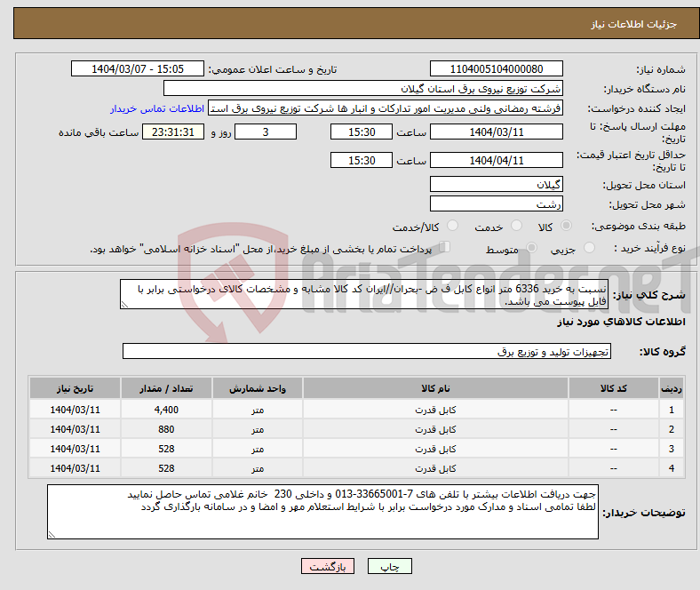Toggle the اسناد خزانه اسلامی payment checkbox
The height and width of the screenshot is (590, 700).
tap(445, 249)
